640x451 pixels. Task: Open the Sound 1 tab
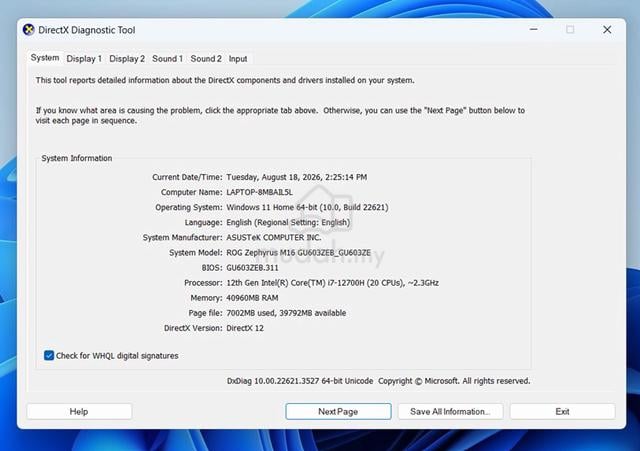(x=167, y=59)
